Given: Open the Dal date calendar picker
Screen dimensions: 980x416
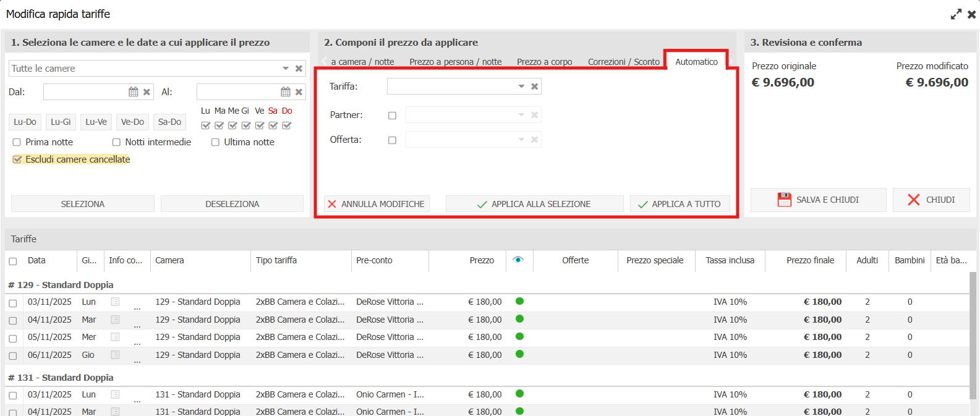Looking at the screenshot, I should point(133,92).
